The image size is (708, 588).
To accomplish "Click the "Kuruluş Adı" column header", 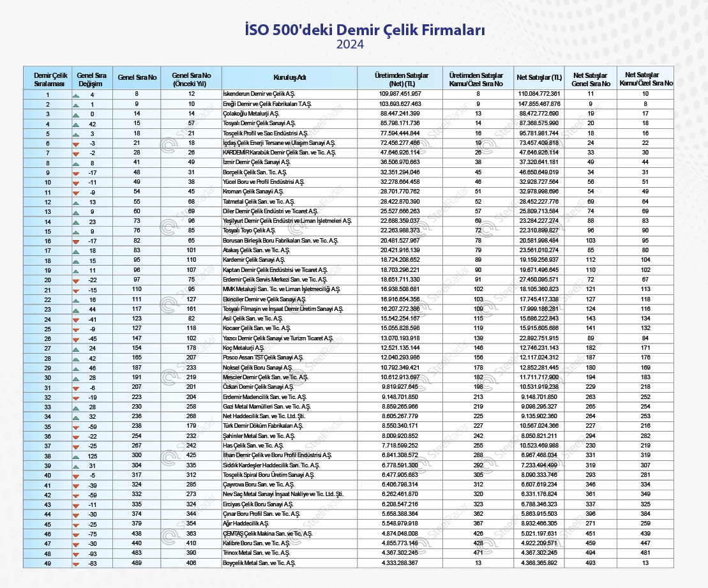I will pos(289,77).
